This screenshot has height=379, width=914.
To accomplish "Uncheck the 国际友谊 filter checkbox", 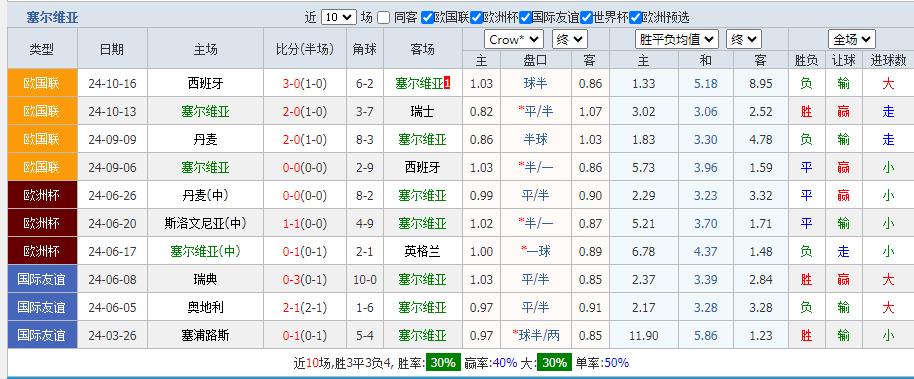I will [525, 17].
